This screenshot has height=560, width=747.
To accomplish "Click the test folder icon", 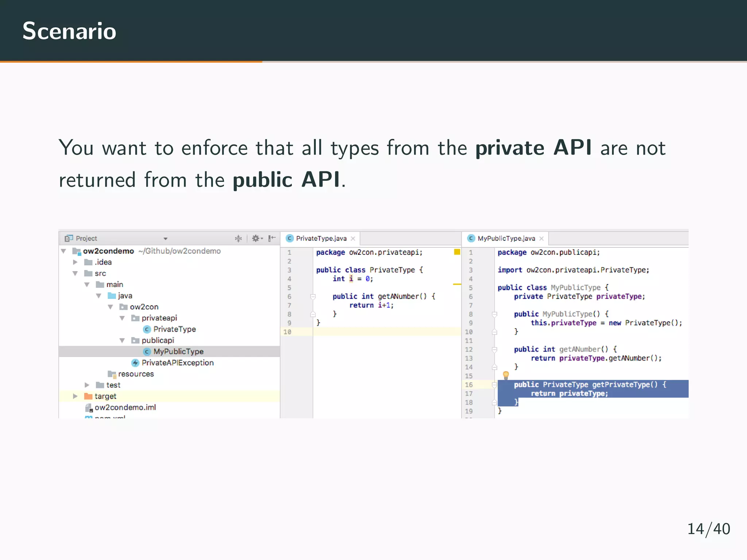I will click(100, 385).
